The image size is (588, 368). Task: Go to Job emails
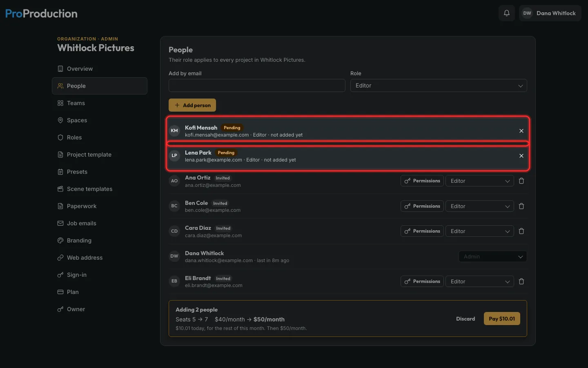click(x=100, y=223)
